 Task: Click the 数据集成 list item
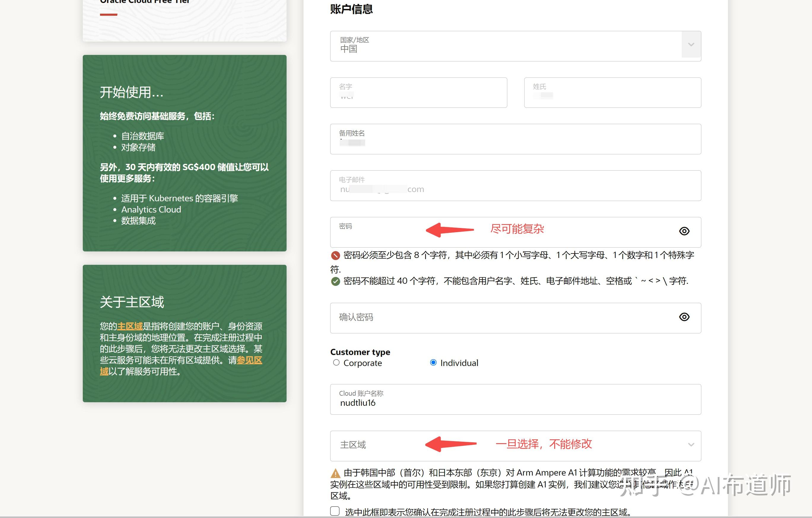click(138, 221)
